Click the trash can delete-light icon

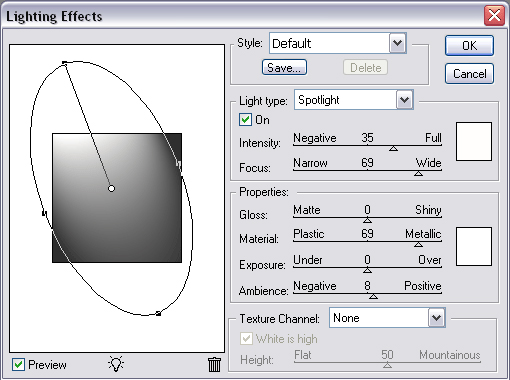[214, 364]
